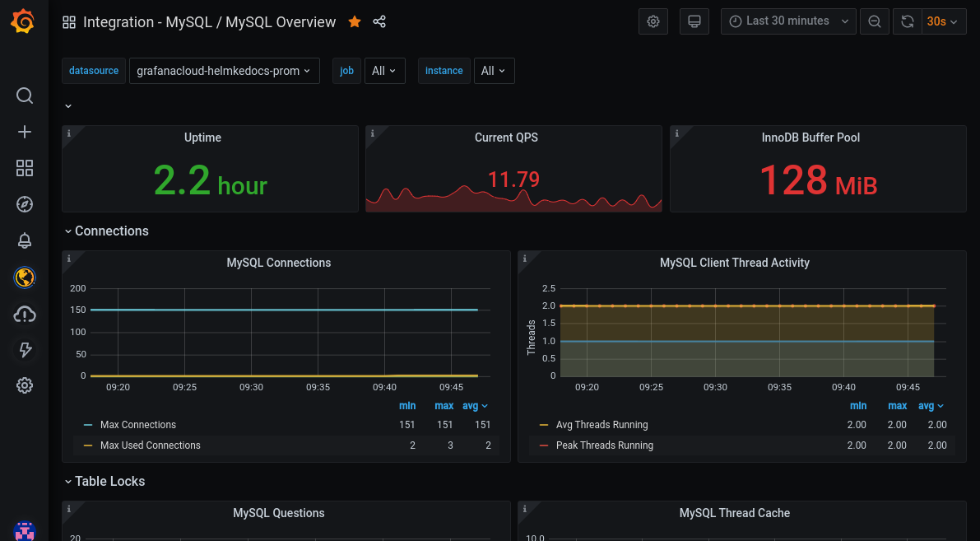Show info icon on MySQL Connections panel

click(69, 259)
